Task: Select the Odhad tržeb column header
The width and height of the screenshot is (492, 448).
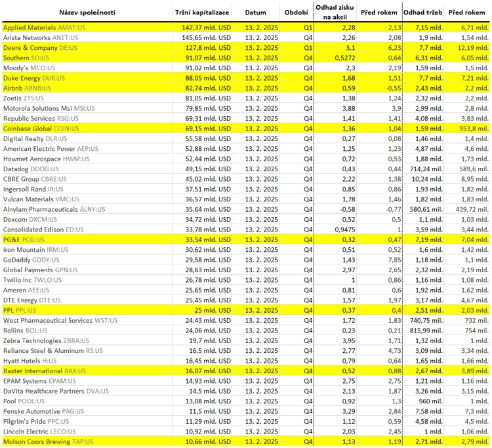Action: [422, 12]
